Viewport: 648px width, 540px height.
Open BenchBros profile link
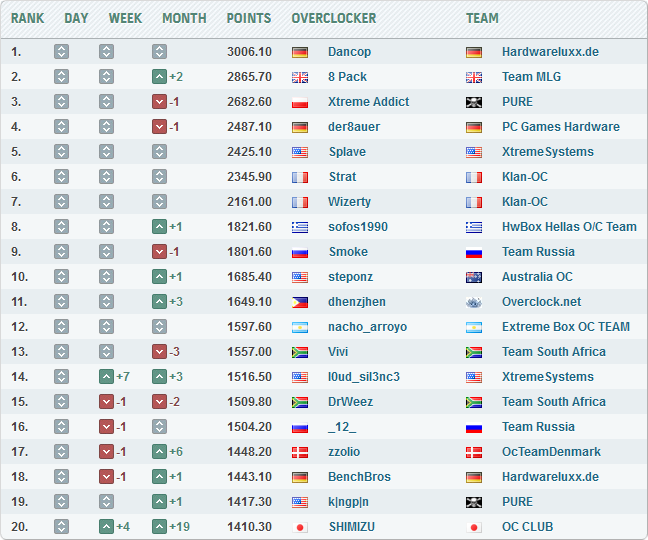click(x=359, y=477)
